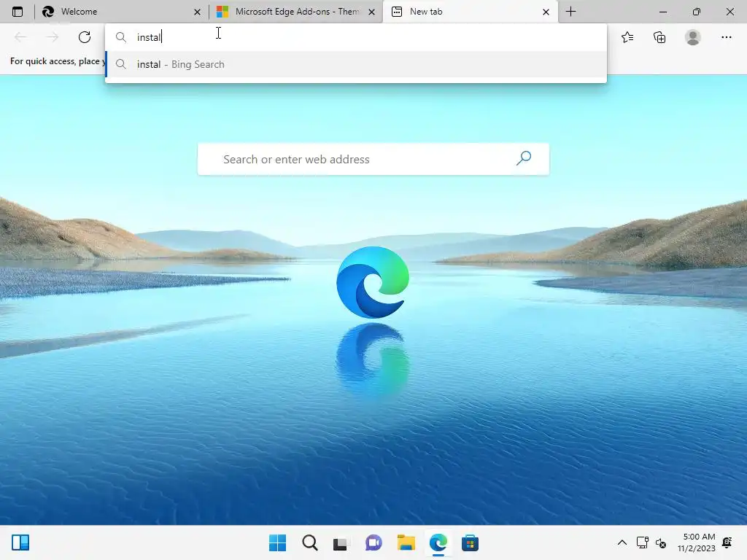Open the clock showing 5:00 AM
The image size is (747, 560).
tap(697, 542)
